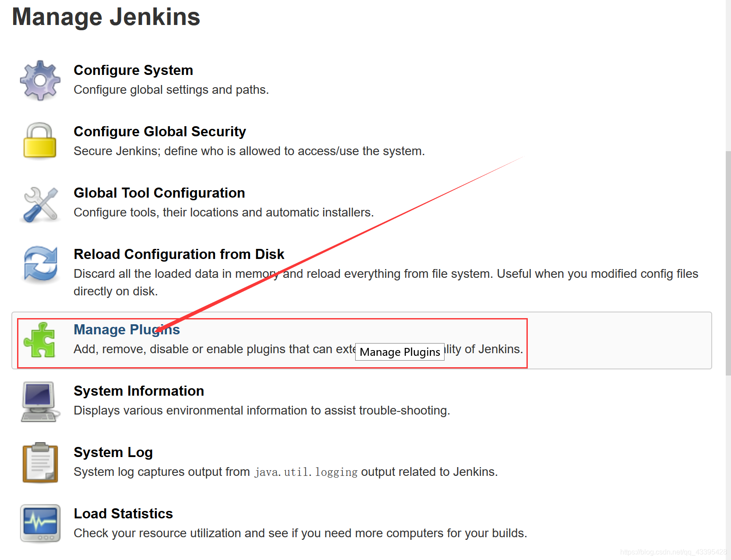Click 'System log captures output' description
The width and height of the screenshot is (731, 560).
click(286, 471)
